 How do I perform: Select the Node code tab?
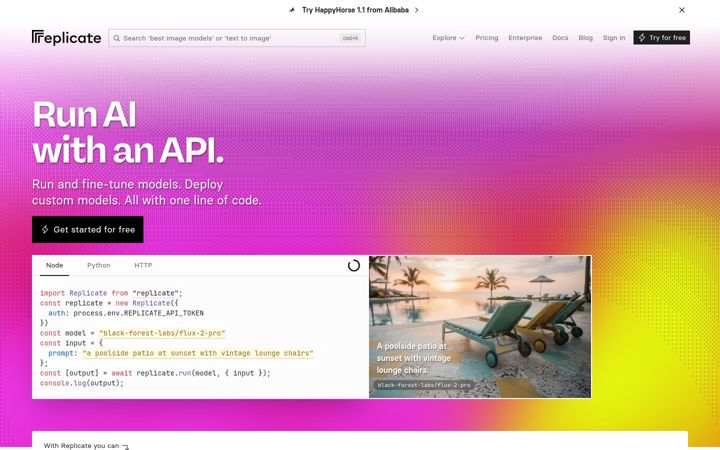[x=54, y=265]
